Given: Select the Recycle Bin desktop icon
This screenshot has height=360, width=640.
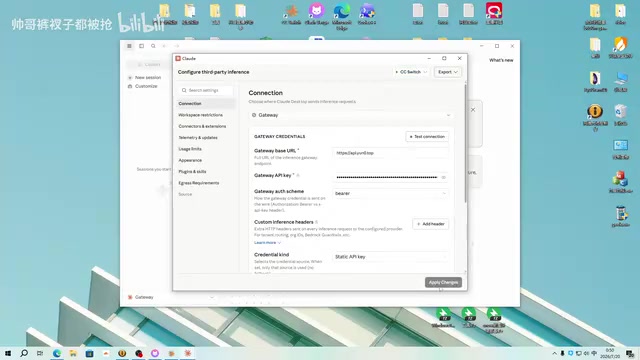Looking at the screenshot, I should click(x=620, y=115).
